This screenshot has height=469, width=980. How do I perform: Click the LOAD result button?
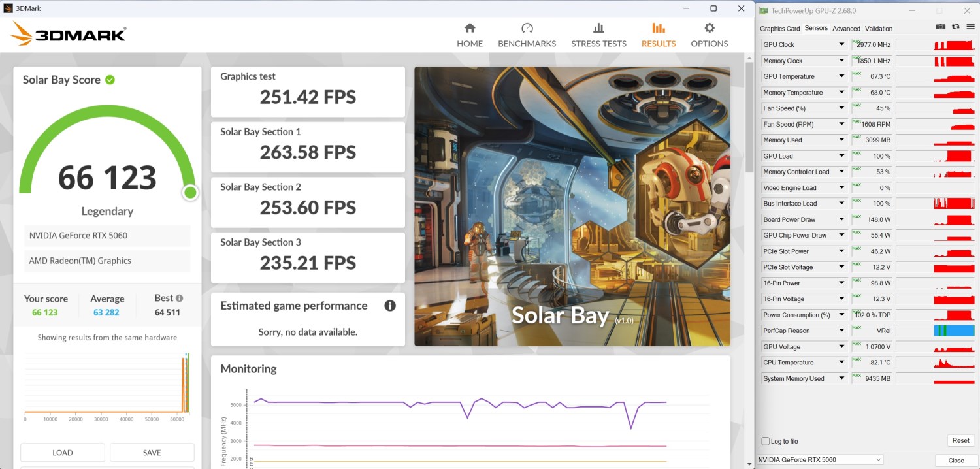63,453
